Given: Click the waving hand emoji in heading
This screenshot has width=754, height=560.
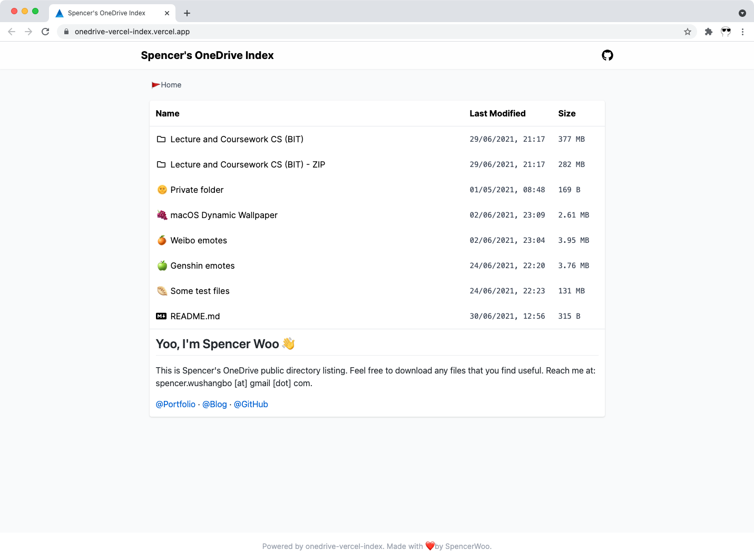Looking at the screenshot, I should (288, 343).
